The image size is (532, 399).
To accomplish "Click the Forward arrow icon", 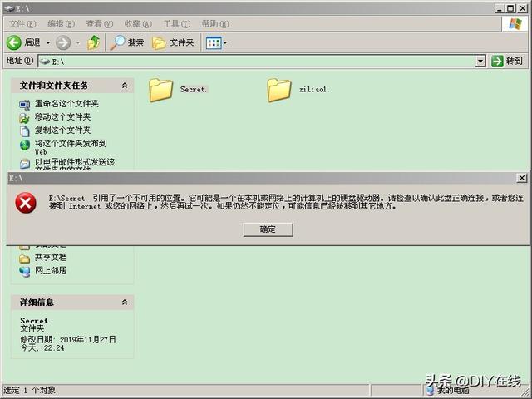I will [x=63, y=42].
